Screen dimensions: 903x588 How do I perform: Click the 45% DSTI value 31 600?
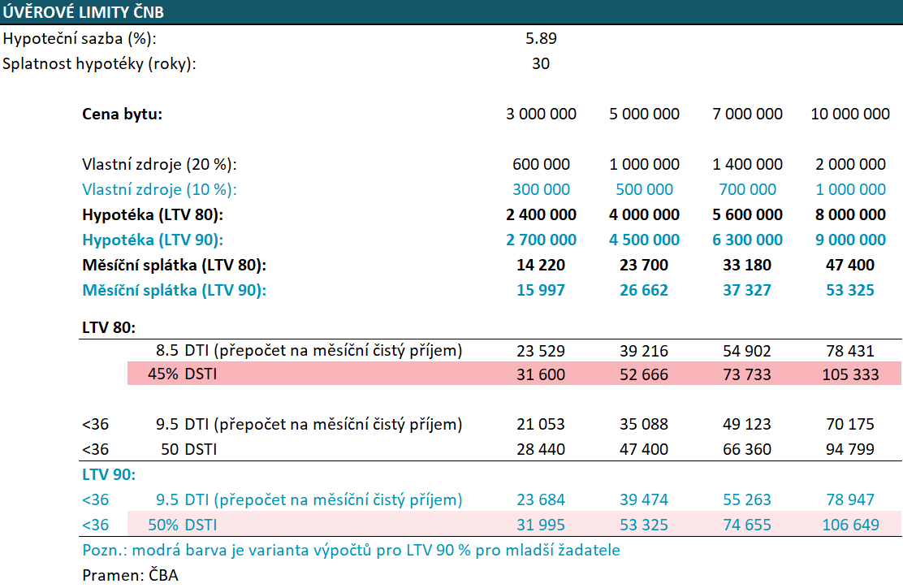(x=541, y=374)
